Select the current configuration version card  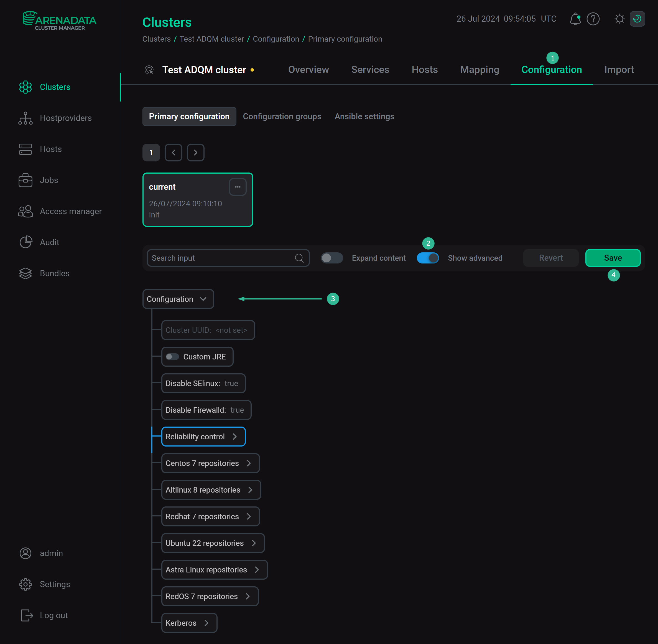coord(198,200)
